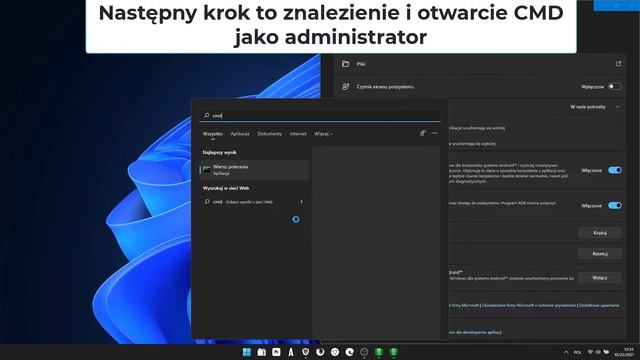
Task: Toggle Czytnik ekranu podsystemu switch
Action: [x=615, y=87]
